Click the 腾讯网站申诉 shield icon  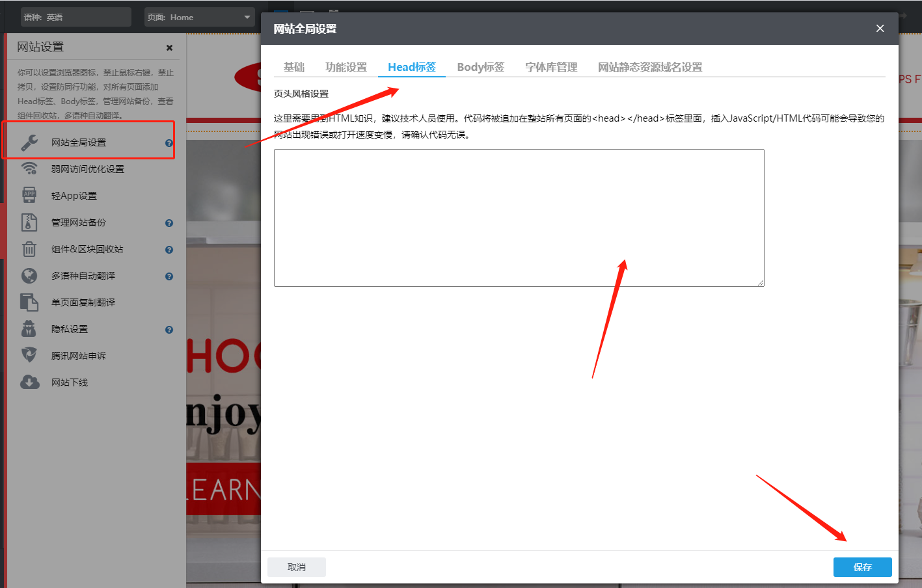click(29, 356)
